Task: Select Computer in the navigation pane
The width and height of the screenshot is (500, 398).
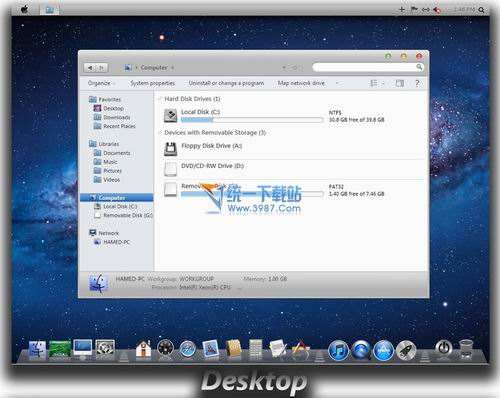Action: pyautogui.click(x=117, y=198)
